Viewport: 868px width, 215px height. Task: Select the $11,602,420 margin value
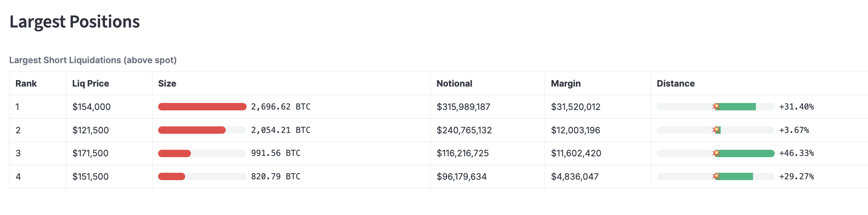pos(576,153)
